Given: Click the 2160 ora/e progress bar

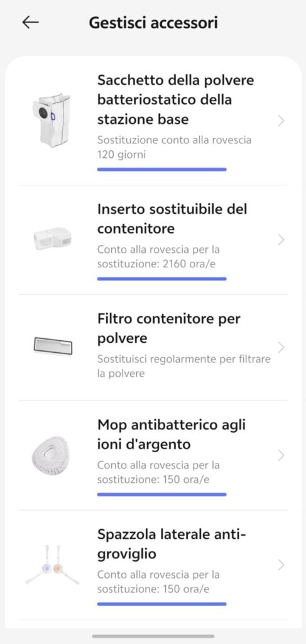Looking at the screenshot, I should [x=161, y=279].
